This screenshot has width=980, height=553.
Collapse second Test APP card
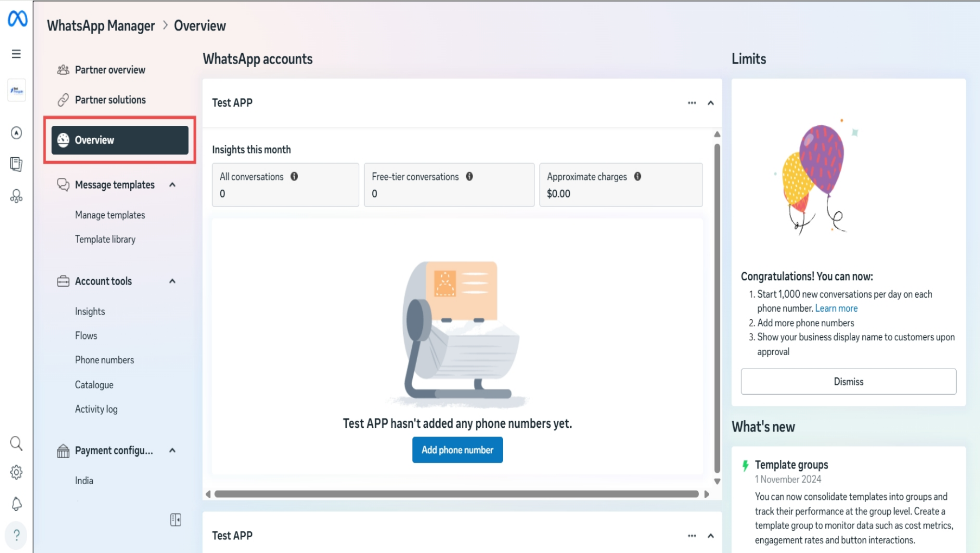click(x=711, y=536)
